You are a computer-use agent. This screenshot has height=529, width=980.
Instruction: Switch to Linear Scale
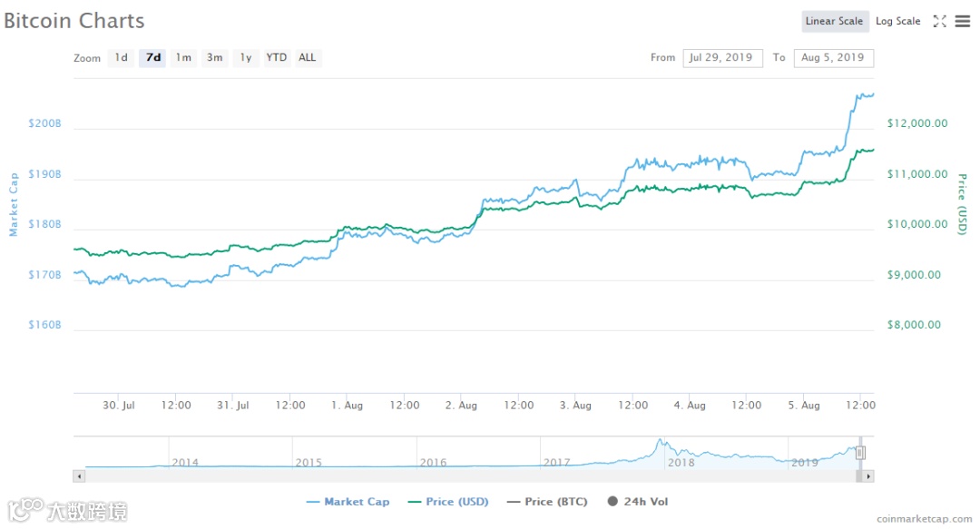[835, 21]
